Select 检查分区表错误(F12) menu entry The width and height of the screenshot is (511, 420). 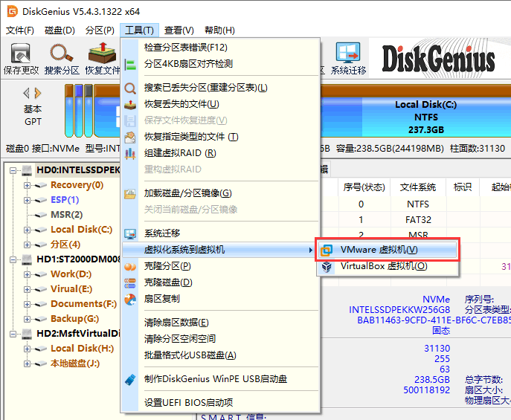220,48
